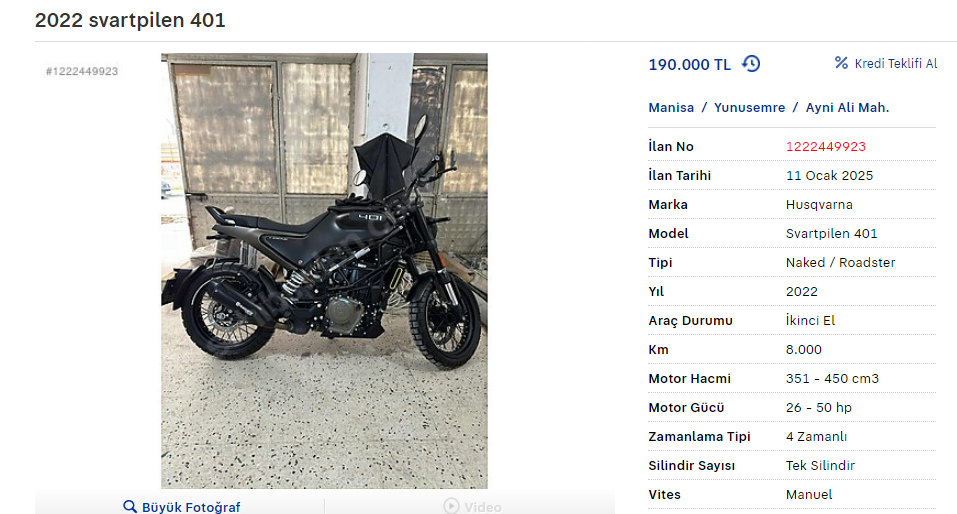Click the main motorcycle photo
This screenshot has width=957, height=514.
coord(324,270)
